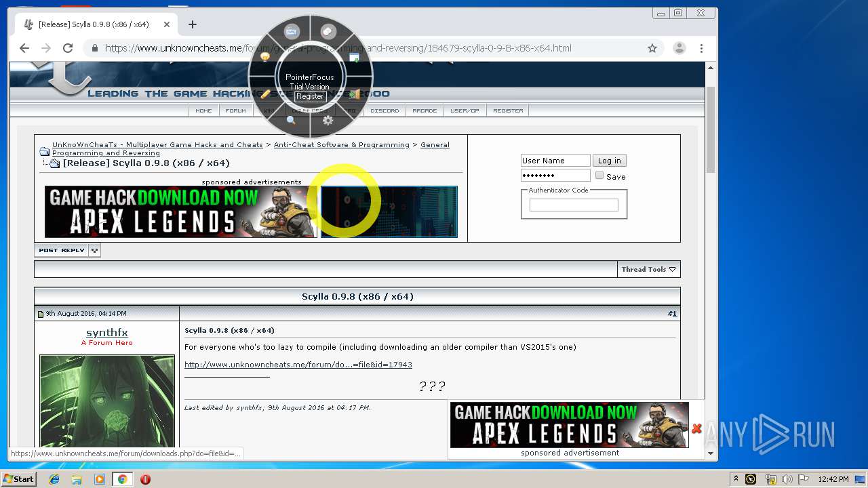Select the [Release] Scylla 0.9.8 tab

[x=96, y=24]
